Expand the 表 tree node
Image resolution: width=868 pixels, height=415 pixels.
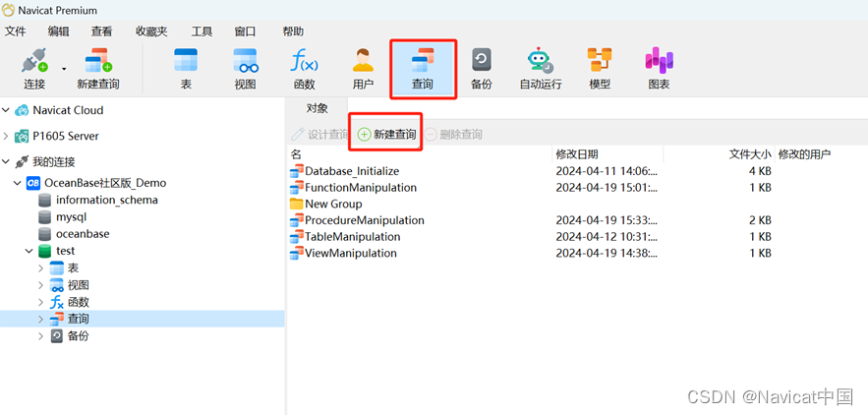tap(41, 268)
